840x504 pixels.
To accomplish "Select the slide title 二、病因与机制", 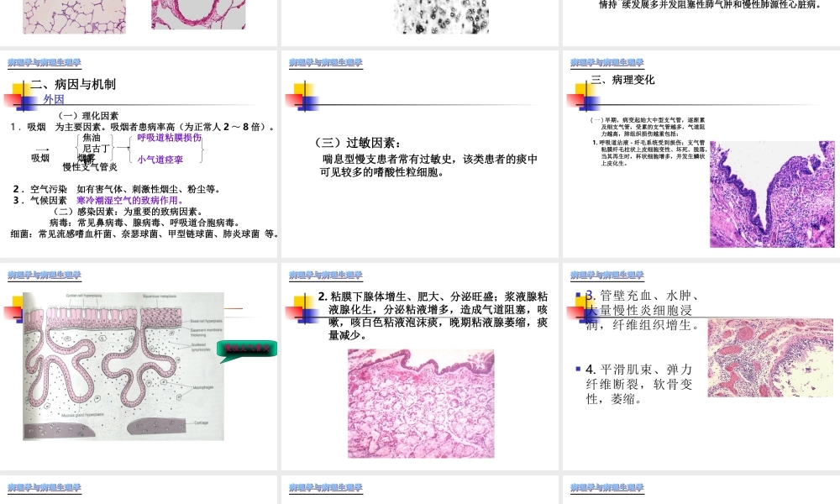I will tap(76, 84).
